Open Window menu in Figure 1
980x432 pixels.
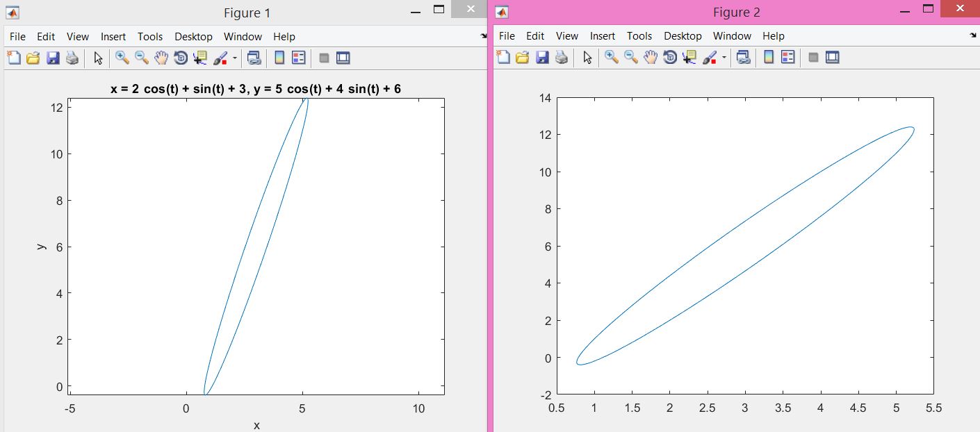click(243, 36)
